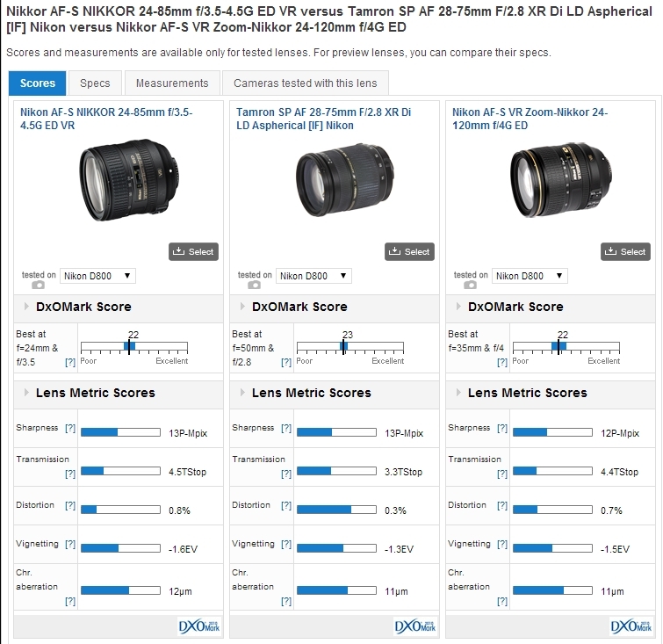The image size is (663, 644).
Task: Click the Nikon 24-120mm f/4G lens photo
Action: point(551,183)
